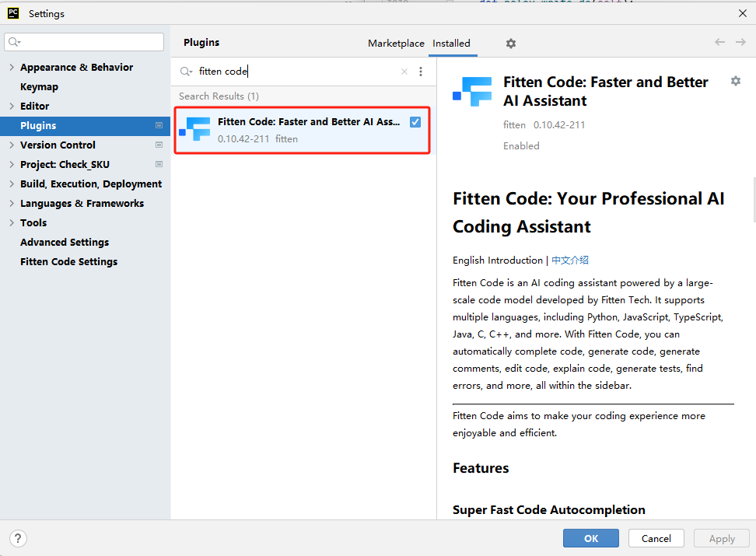
Task: Open the manage plugin repositories gear
Action: pyautogui.click(x=510, y=44)
